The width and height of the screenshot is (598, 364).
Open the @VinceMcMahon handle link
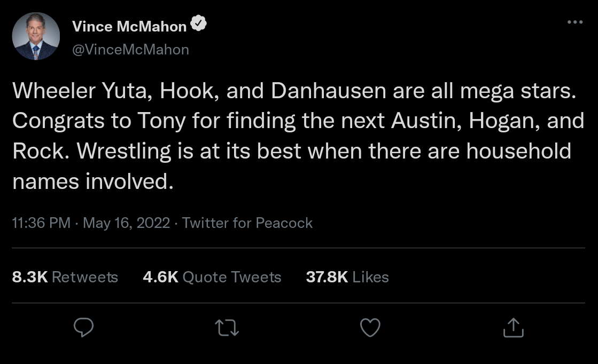pyautogui.click(x=130, y=50)
